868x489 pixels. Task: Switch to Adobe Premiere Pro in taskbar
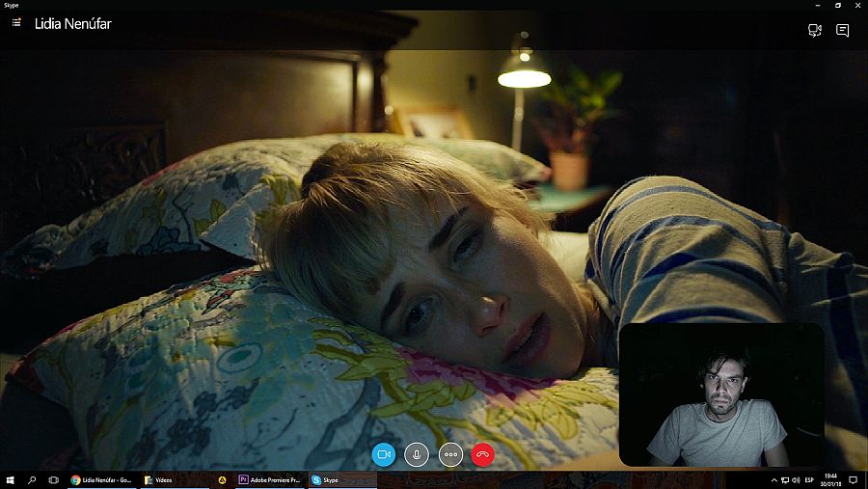click(x=270, y=480)
